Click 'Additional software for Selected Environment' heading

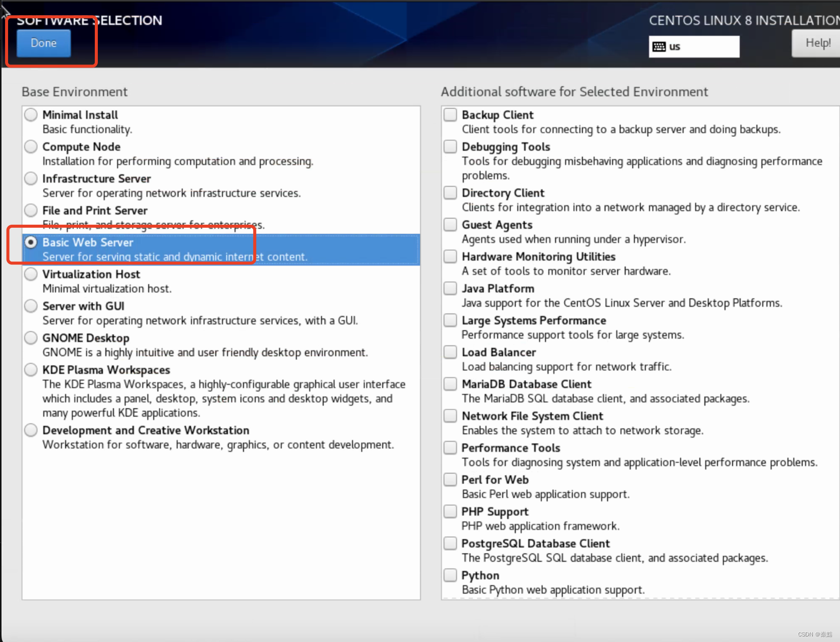tap(574, 92)
